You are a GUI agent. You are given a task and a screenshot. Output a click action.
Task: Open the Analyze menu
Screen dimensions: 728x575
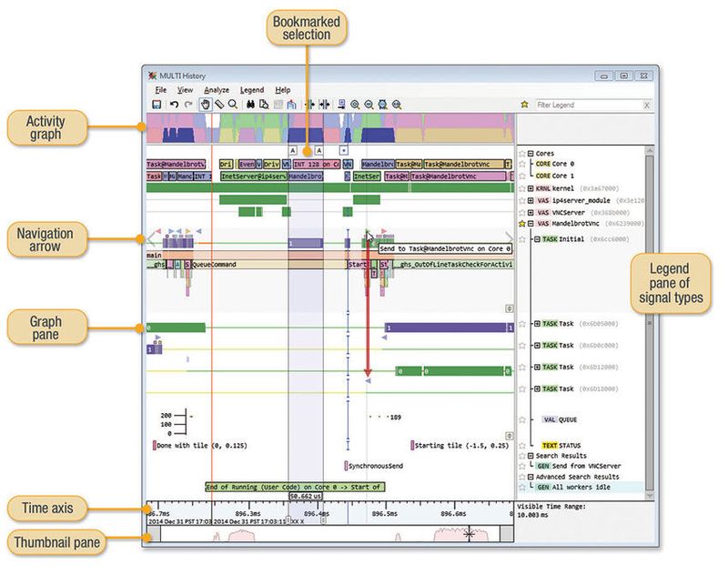point(217,90)
